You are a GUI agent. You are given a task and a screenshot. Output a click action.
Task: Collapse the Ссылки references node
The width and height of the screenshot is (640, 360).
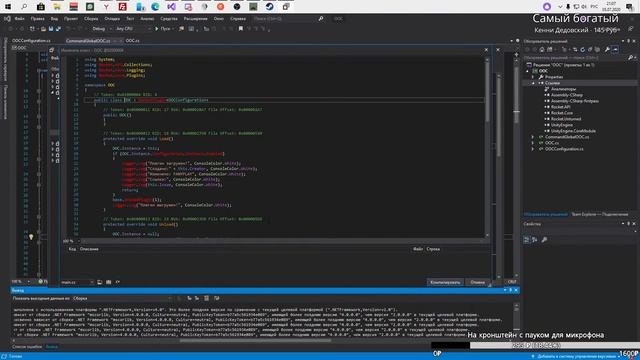point(533,83)
